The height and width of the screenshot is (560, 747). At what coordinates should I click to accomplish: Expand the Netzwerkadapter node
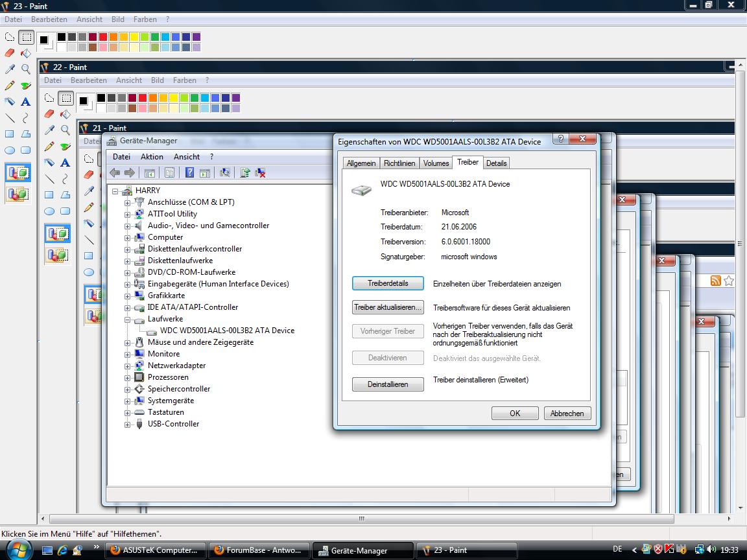pos(127,366)
